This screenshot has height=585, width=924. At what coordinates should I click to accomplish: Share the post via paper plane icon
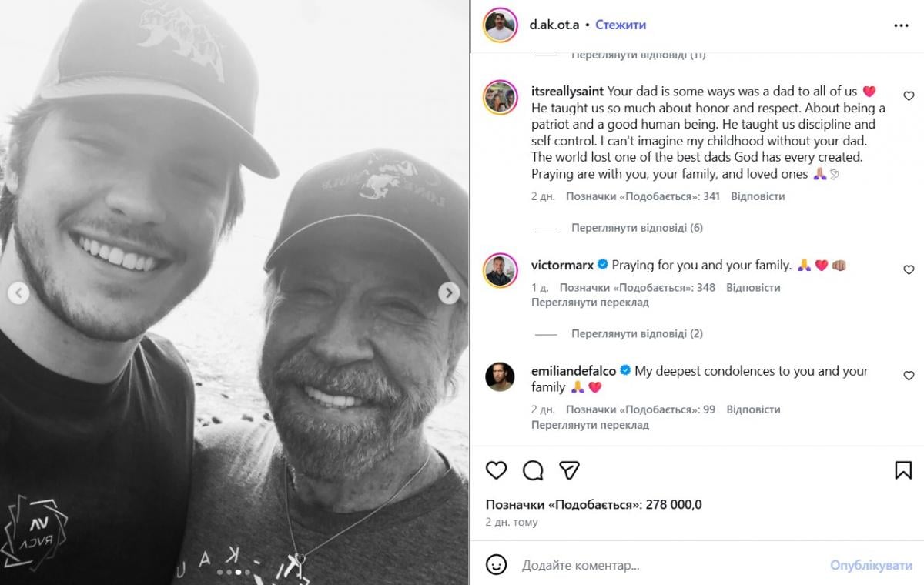[569, 470]
